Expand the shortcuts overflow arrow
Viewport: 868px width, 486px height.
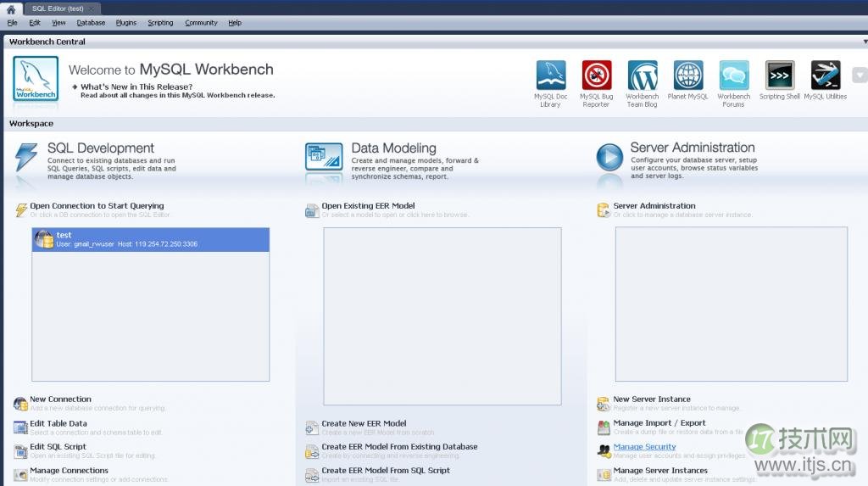point(860,75)
